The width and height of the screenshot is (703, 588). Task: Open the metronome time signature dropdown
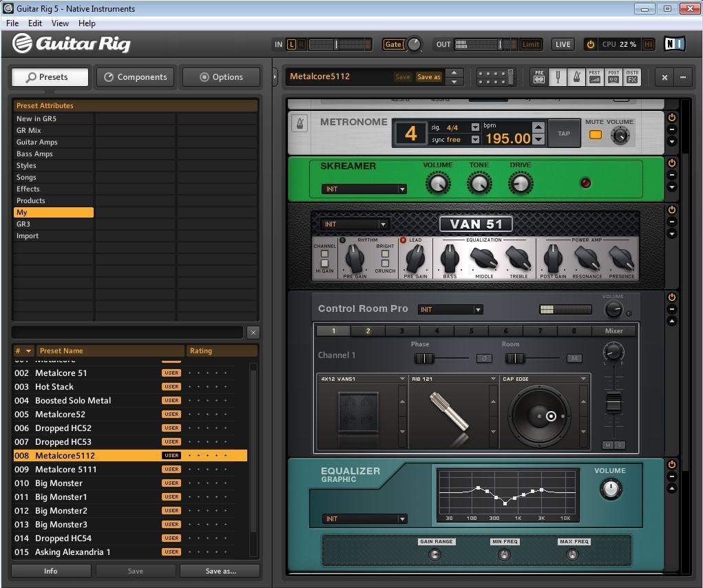(474, 127)
